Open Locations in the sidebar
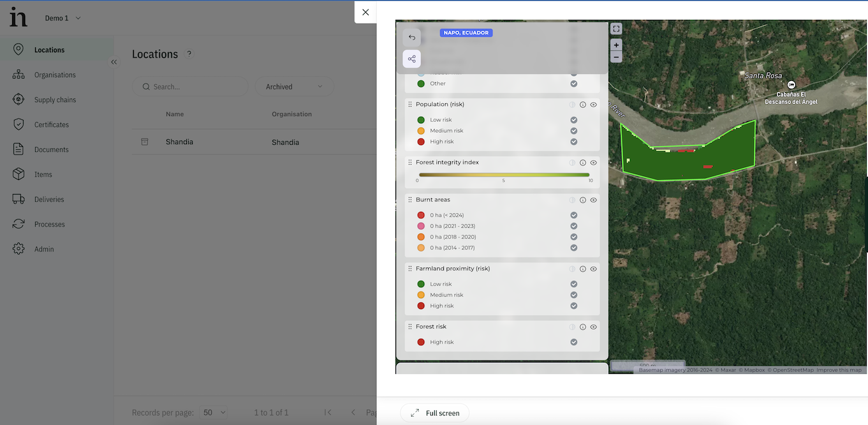This screenshot has width=868, height=425. coord(57,50)
